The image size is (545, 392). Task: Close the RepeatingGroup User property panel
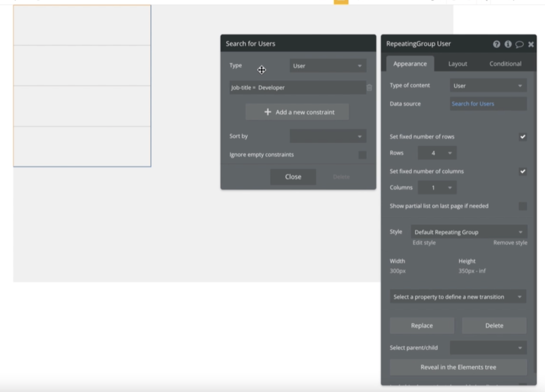(x=531, y=44)
